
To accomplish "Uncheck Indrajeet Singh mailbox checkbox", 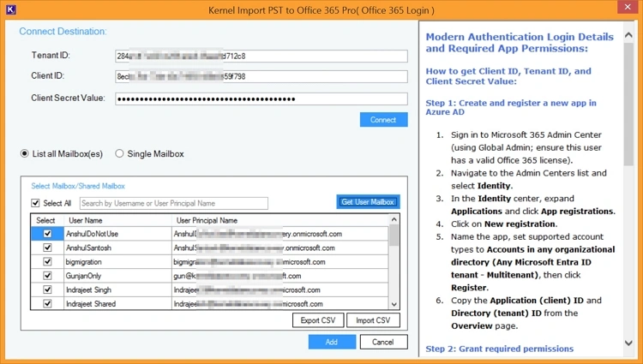I will pos(47,289).
